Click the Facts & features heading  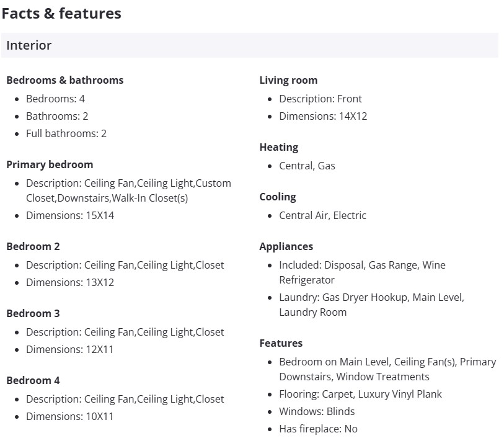pyautogui.click(x=61, y=13)
